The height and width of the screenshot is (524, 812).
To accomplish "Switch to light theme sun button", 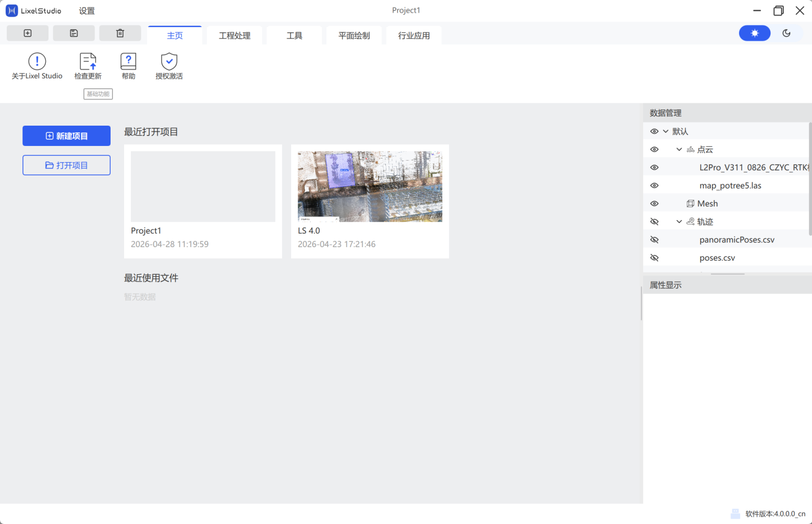I will [x=755, y=33].
